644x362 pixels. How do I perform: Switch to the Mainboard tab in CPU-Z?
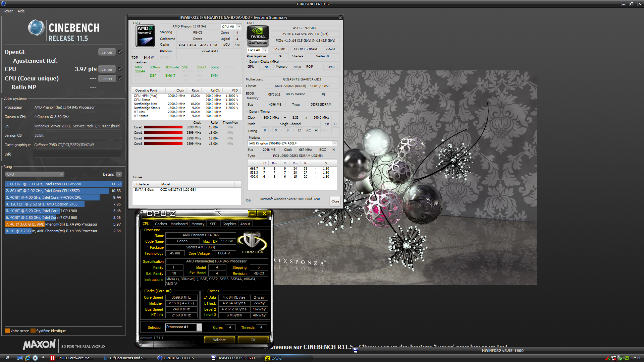pyautogui.click(x=179, y=224)
